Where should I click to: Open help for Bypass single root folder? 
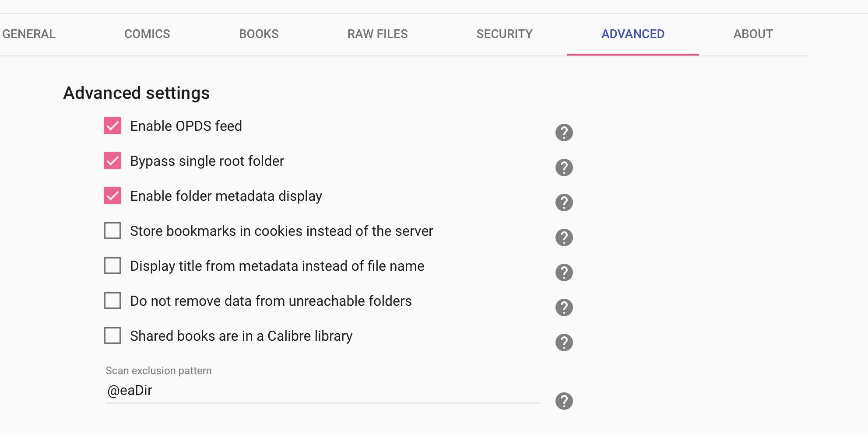[x=564, y=168]
